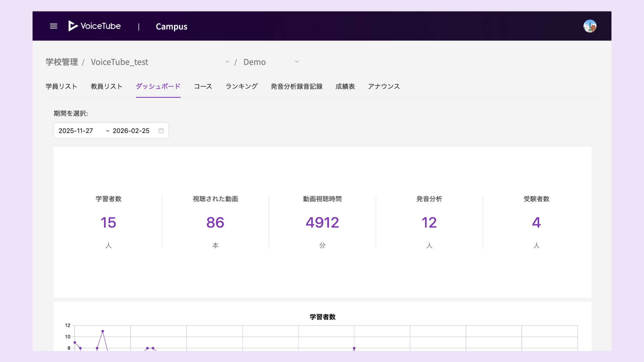Go to the ランキング tab
The width and height of the screenshot is (644, 362).
click(x=241, y=86)
